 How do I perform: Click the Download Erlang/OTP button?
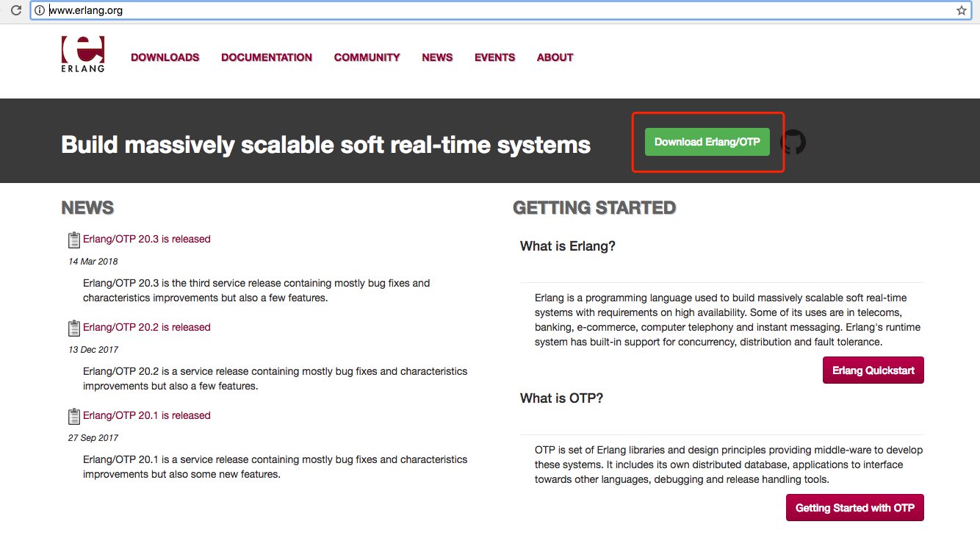pyautogui.click(x=707, y=142)
